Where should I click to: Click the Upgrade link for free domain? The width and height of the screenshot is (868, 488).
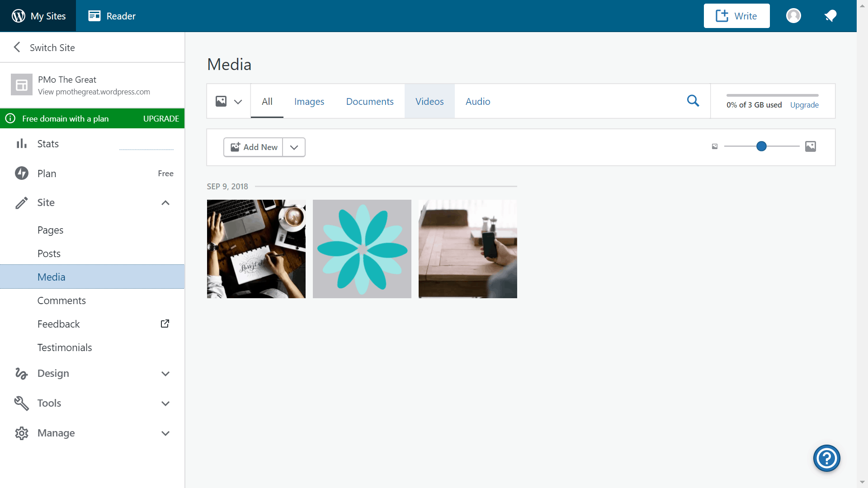pos(161,118)
